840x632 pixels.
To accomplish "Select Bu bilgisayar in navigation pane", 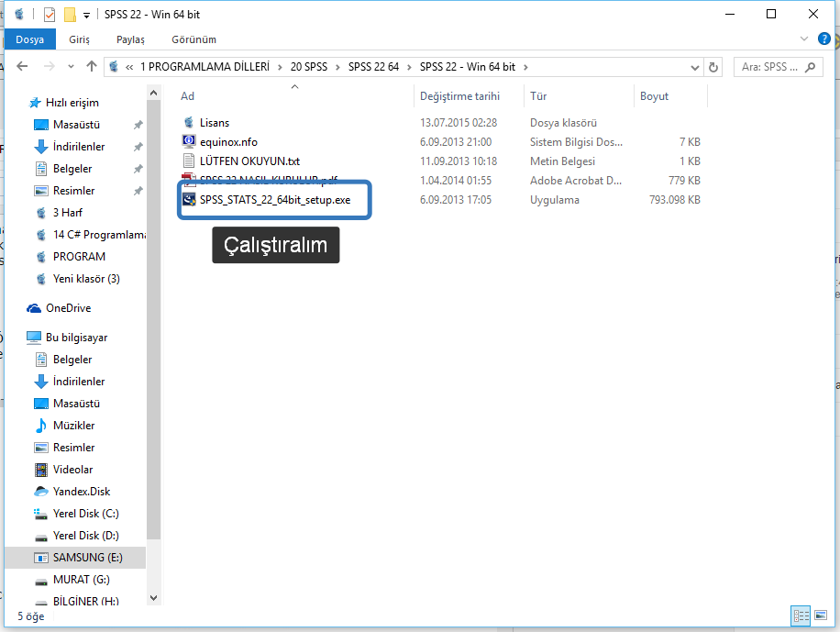I will point(77,338).
